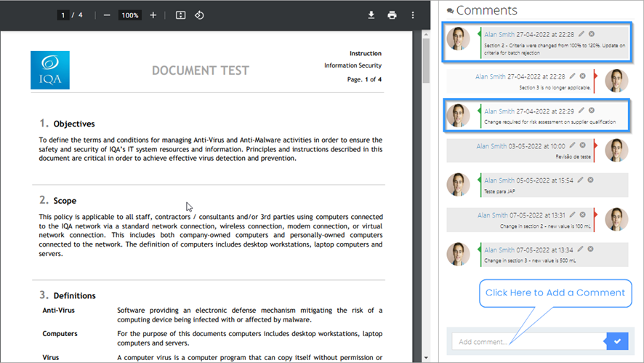Click the scrollbar down arrow
This screenshot has width=644, height=363.
[x=426, y=358]
